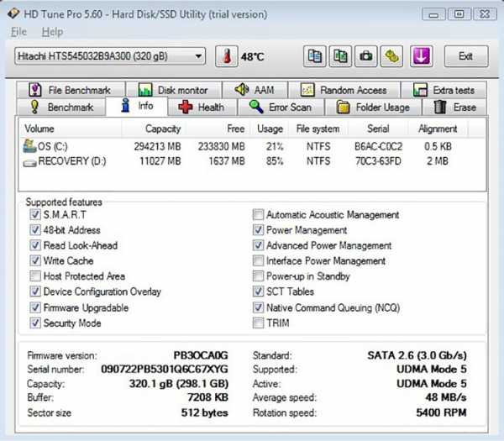
Task: Switch to the Benchmark tab
Action: click(61, 107)
